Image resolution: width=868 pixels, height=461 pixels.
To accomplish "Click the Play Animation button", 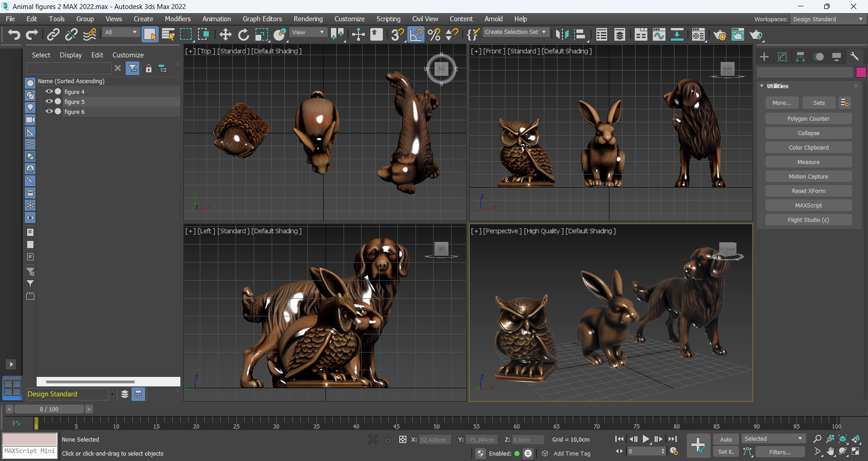I will click(646, 439).
